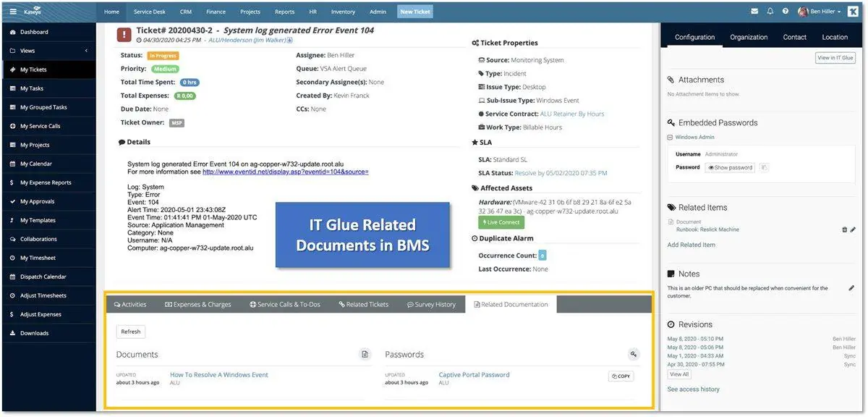Viewport: 868px width, 417px height.
Task: Open the Organization tab in IT Glue panel
Action: coord(749,37)
